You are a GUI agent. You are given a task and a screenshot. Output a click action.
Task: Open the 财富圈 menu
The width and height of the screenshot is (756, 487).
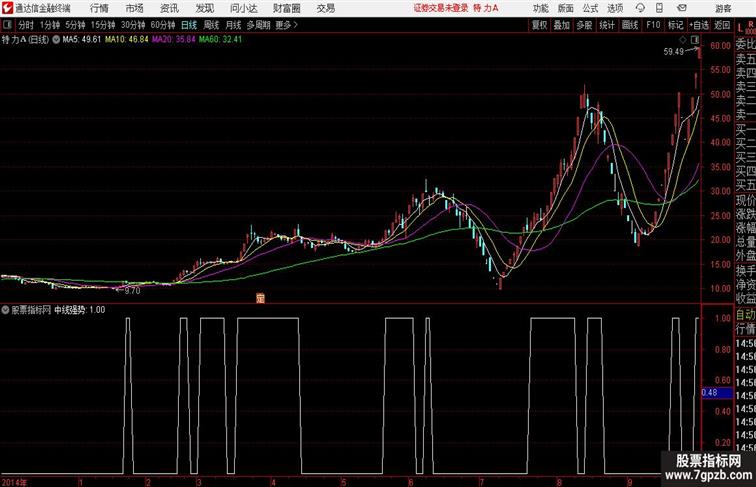(x=286, y=8)
